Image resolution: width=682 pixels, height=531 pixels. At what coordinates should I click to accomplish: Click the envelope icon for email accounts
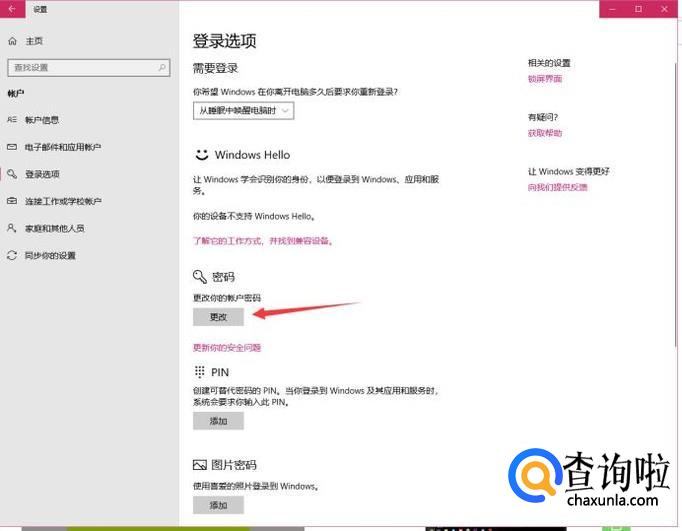click(x=12, y=147)
